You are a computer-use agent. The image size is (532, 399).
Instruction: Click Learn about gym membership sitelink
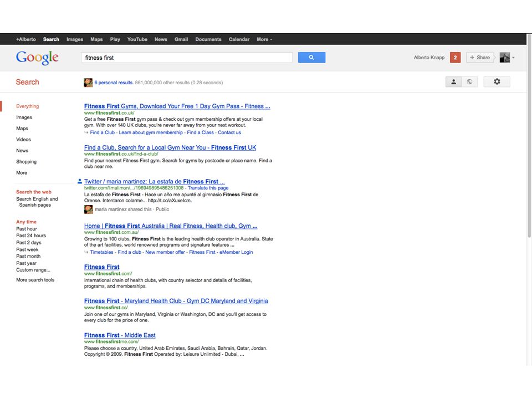151,132
